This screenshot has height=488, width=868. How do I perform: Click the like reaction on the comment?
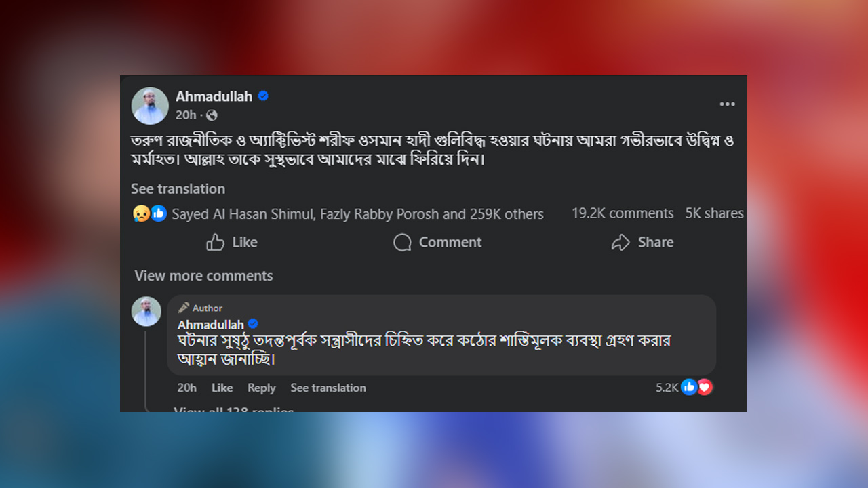click(x=689, y=387)
